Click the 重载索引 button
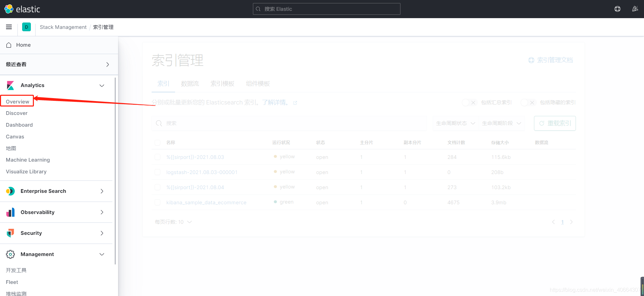This screenshot has height=296, width=644. (x=555, y=123)
